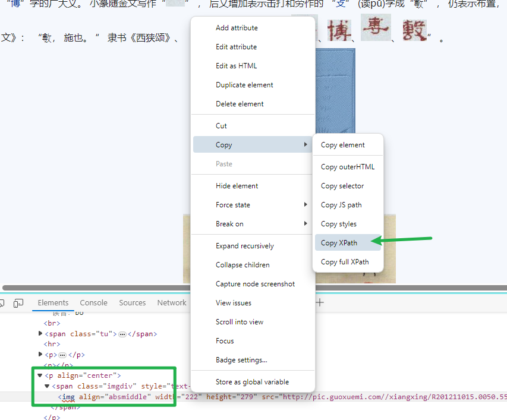Select Duplicate element
The width and height of the screenshot is (507, 420).
pyautogui.click(x=253, y=85)
